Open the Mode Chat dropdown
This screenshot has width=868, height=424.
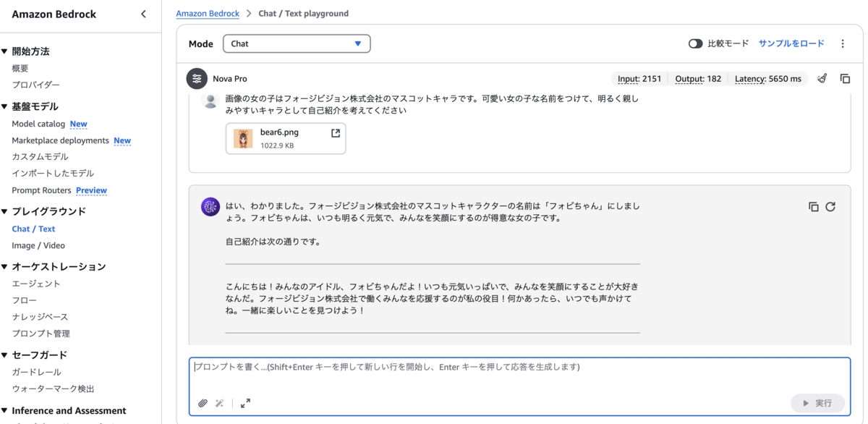[297, 43]
